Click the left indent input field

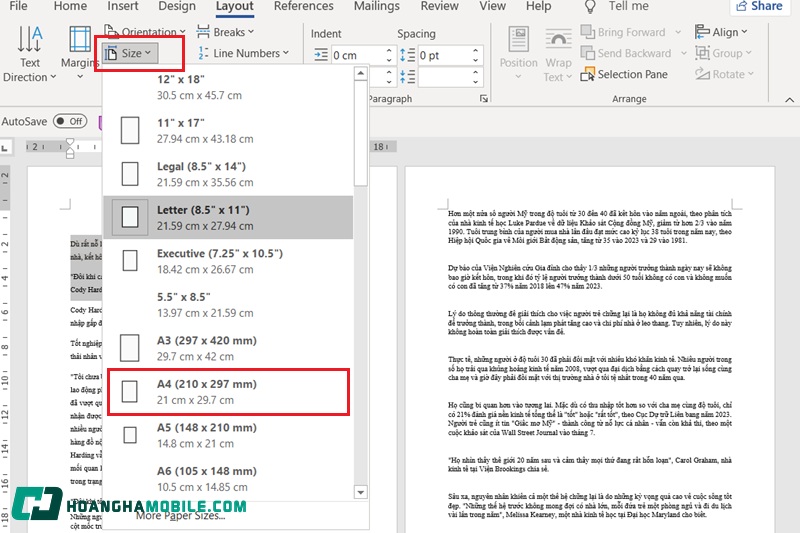360,55
